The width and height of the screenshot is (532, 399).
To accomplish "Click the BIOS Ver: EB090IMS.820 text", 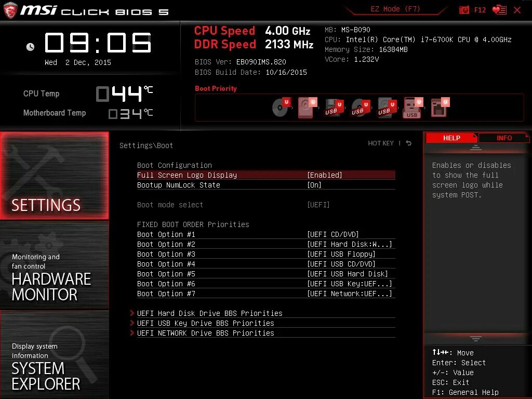I will 240,62.
